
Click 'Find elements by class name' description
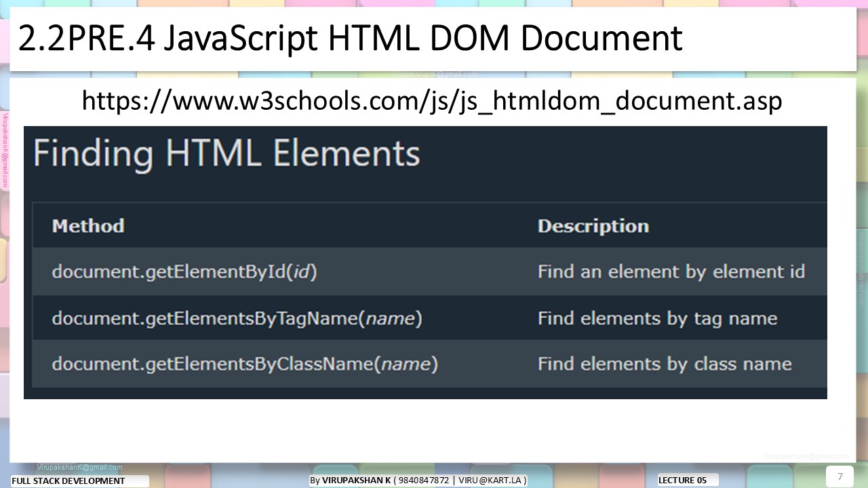pos(665,364)
